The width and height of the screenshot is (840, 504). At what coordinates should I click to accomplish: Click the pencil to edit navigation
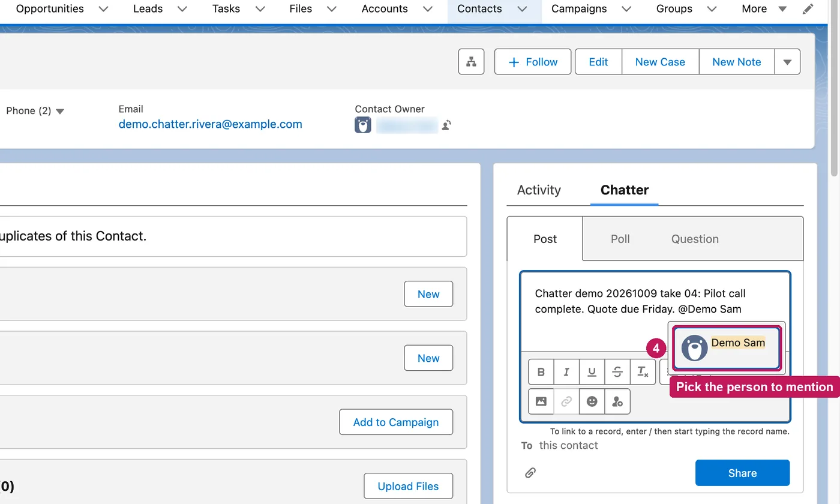[808, 9]
